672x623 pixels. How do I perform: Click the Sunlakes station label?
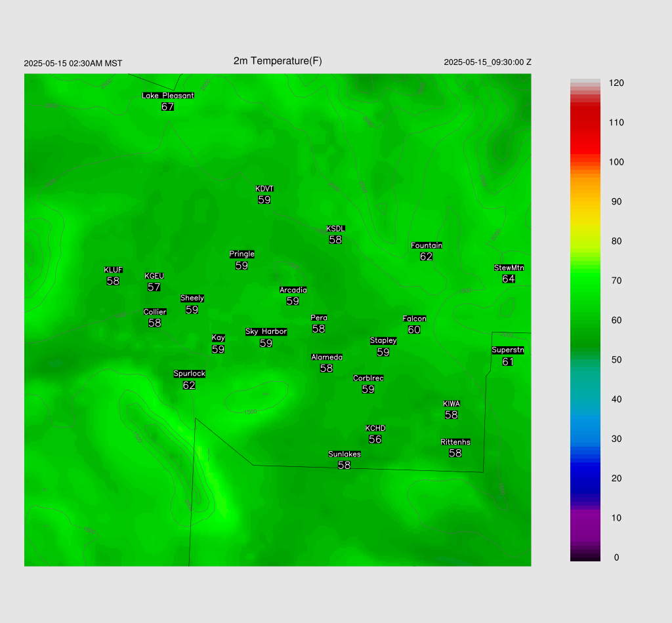(x=345, y=454)
